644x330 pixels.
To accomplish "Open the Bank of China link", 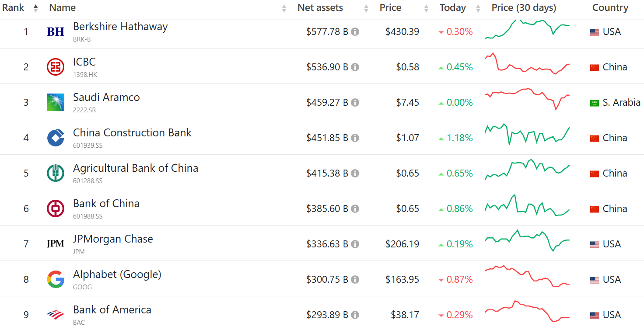I will click(x=106, y=204).
